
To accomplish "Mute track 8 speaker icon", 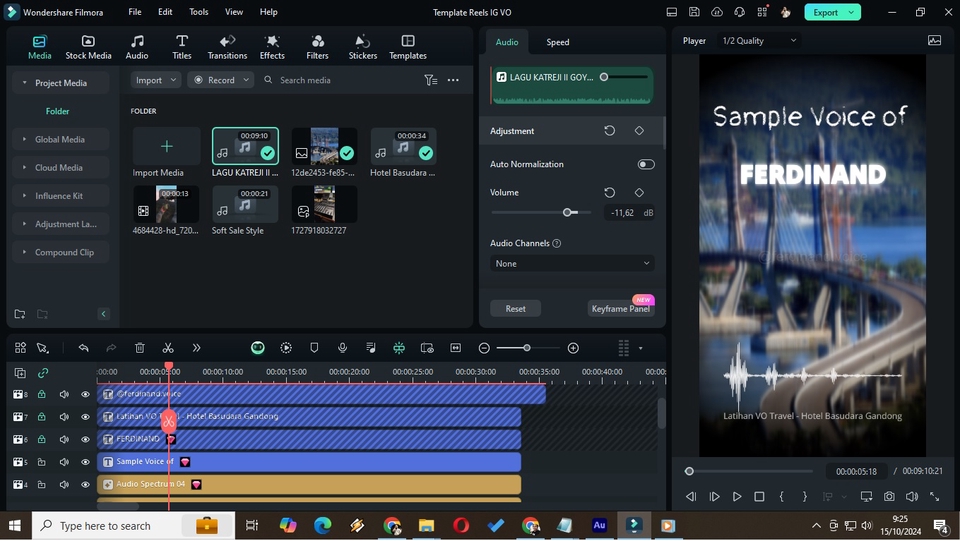I will (x=64, y=395).
